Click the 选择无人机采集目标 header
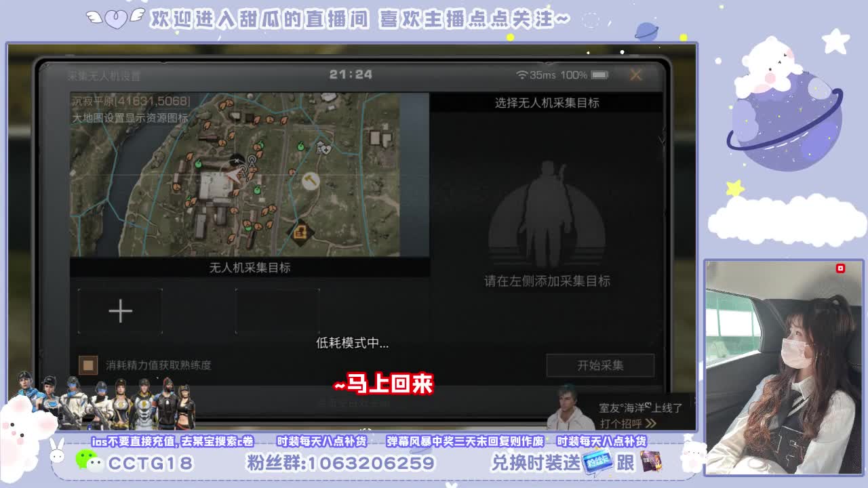 tap(547, 103)
